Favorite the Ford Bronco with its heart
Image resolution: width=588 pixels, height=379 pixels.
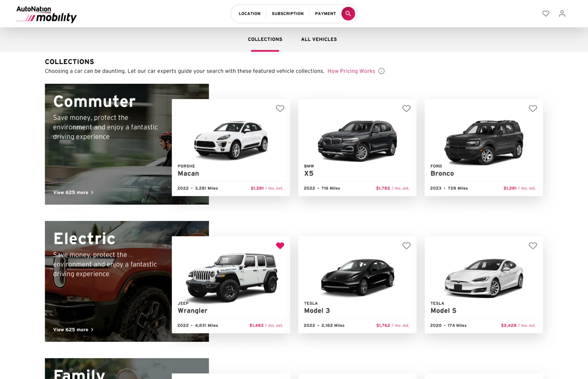[x=533, y=108]
